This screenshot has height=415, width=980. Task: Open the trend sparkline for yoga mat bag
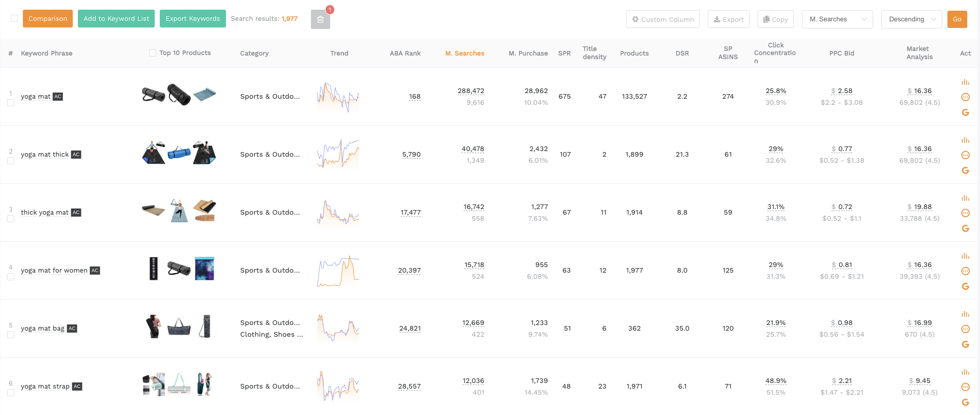[338, 328]
